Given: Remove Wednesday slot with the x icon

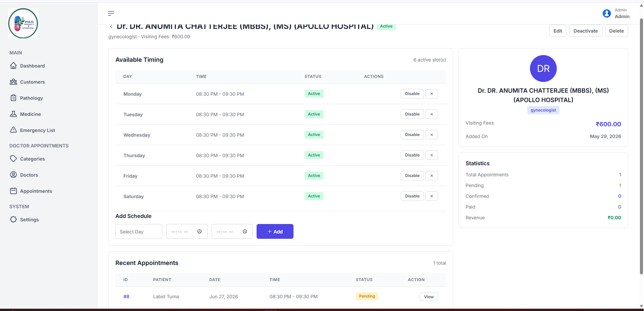Looking at the screenshot, I should [x=432, y=135].
